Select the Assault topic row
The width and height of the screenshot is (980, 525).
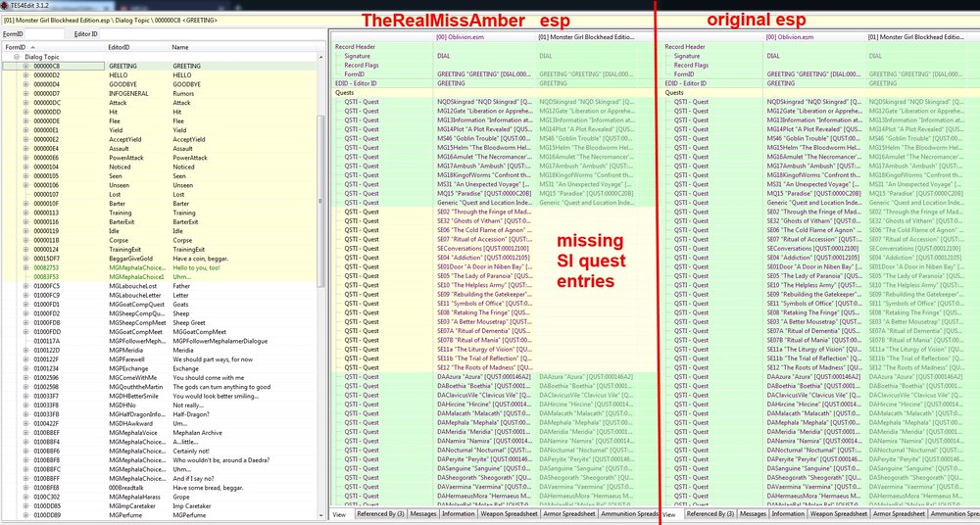pos(160,149)
